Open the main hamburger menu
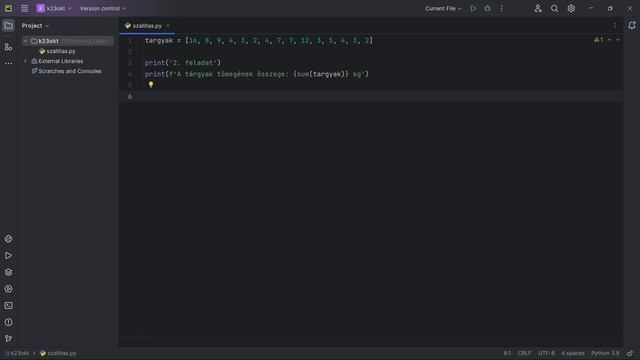The width and height of the screenshot is (640, 360). [24, 8]
